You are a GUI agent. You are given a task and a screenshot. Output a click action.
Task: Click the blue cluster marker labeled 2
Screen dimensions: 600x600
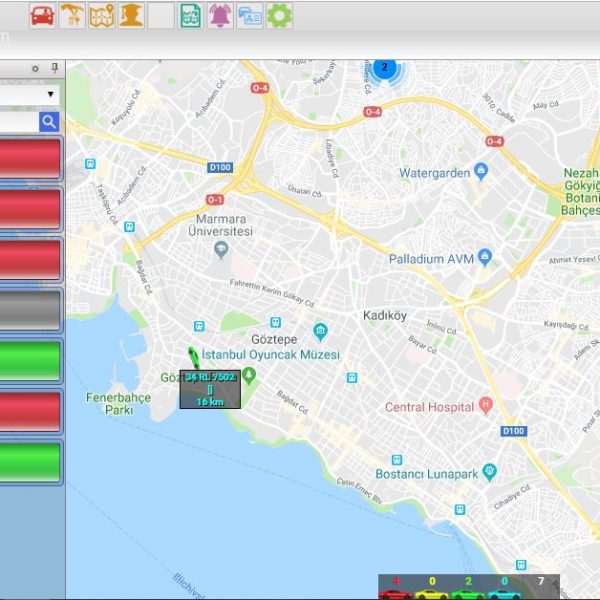coord(384,68)
